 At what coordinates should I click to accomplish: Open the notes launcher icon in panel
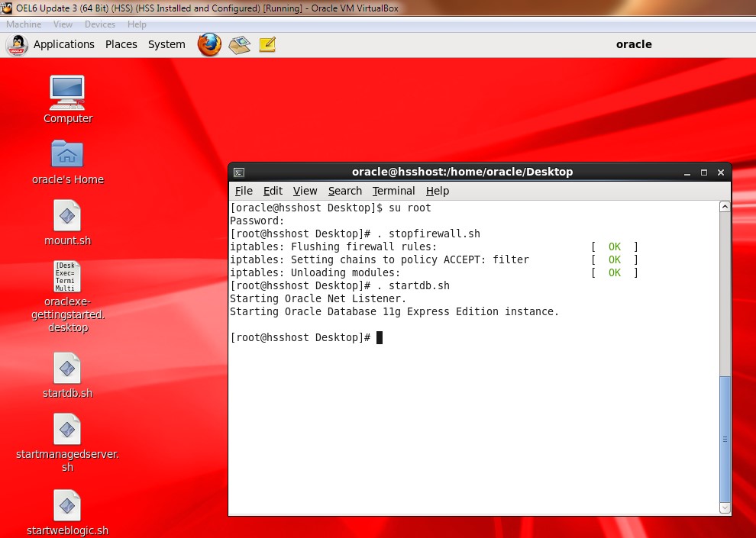pos(267,44)
